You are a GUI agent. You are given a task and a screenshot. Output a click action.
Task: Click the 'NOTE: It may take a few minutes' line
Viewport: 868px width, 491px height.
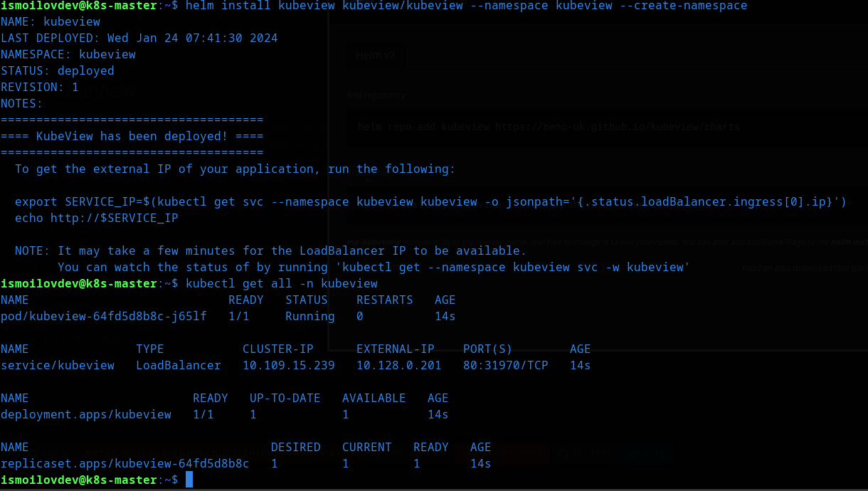tap(270, 251)
